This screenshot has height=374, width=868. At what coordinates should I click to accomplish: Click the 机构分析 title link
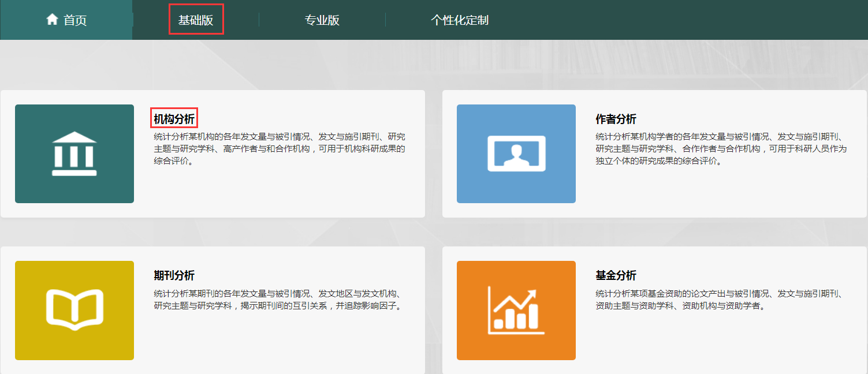pos(174,119)
